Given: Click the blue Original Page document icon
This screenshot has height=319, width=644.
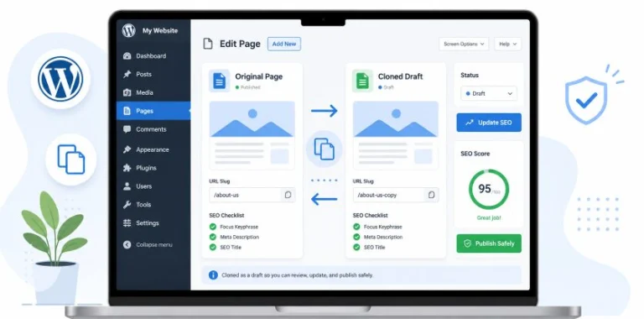Looking at the screenshot, I should tap(220, 81).
